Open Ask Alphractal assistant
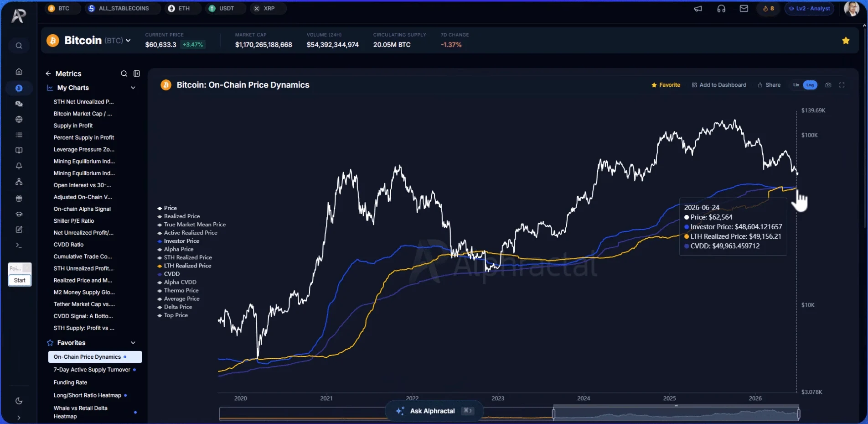Viewport: 868px width, 424px height. coord(434,411)
